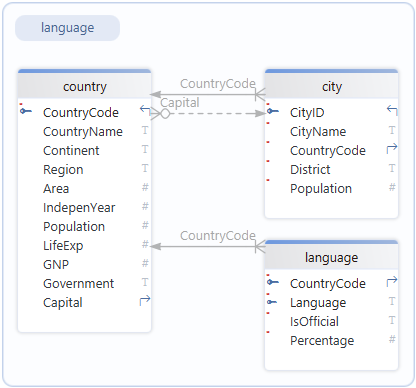Screen dimensions: 416x388
Task: Click the referenced-by arrow icon on CityID
Action: [x=392, y=110]
